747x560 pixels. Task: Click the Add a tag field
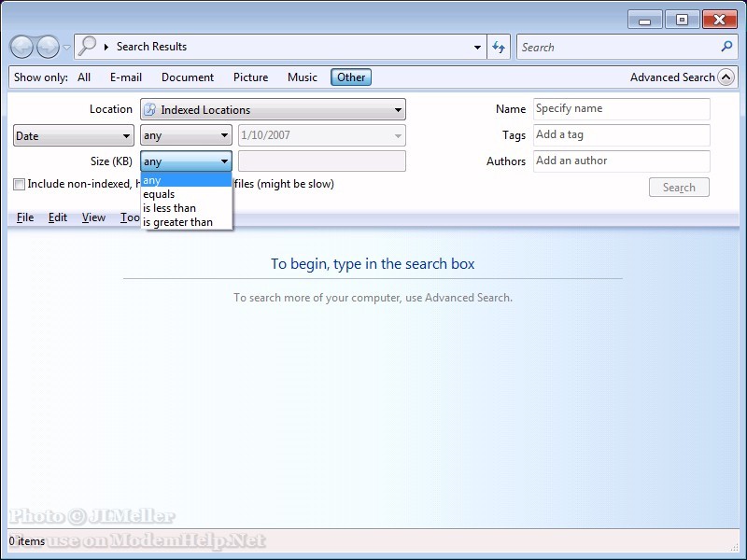622,135
